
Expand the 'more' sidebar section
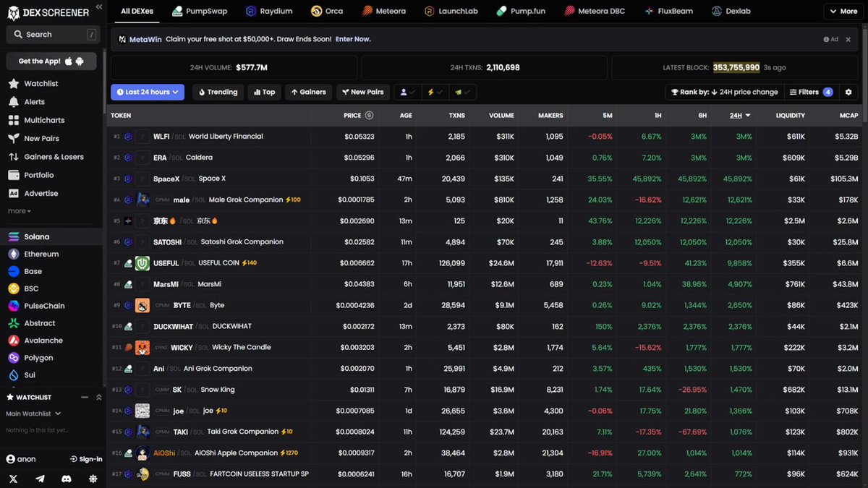pyautogui.click(x=20, y=211)
